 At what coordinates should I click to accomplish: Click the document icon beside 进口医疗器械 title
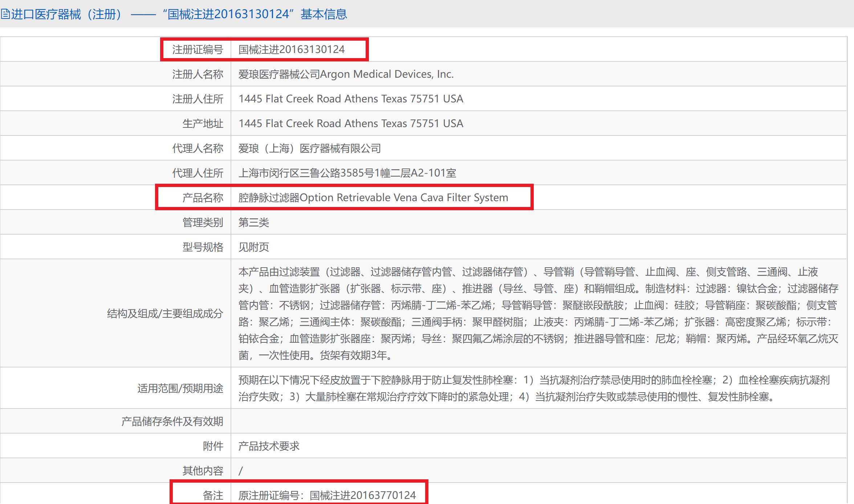[5, 14]
